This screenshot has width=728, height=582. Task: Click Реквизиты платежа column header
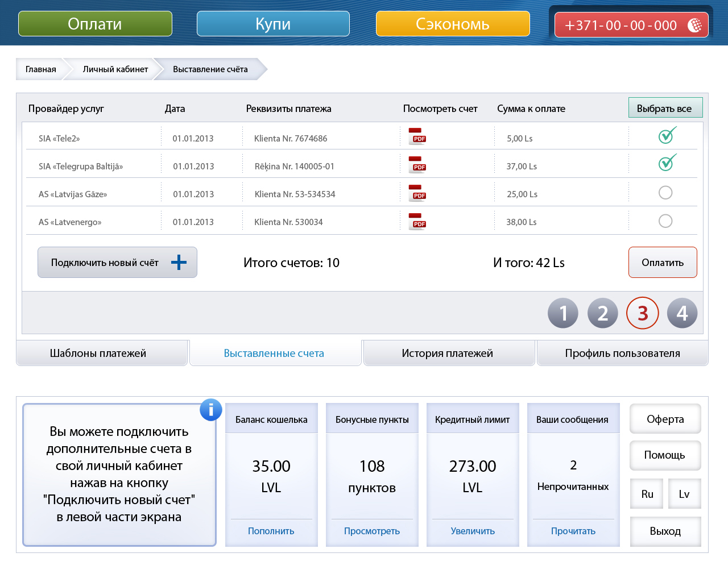click(x=288, y=109)
